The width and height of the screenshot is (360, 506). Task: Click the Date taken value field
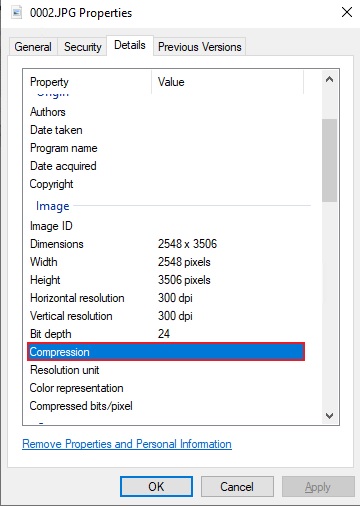[230, 130]
